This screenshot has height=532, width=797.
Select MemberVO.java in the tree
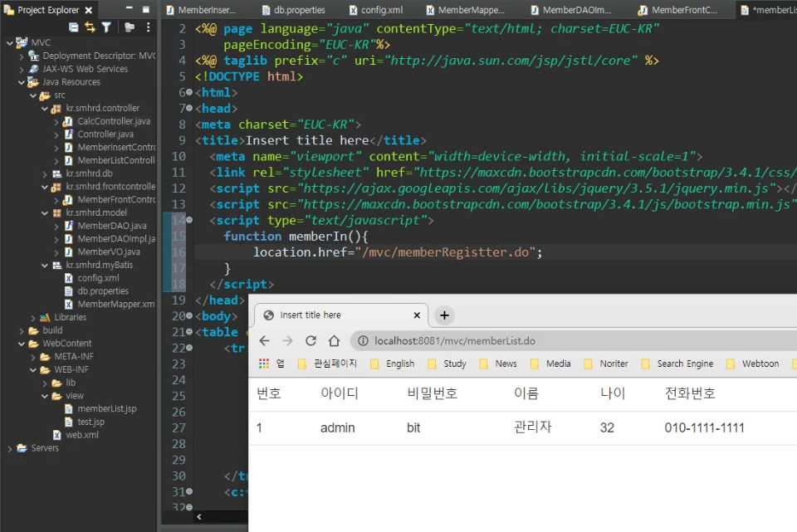click(x=108, y=252)
